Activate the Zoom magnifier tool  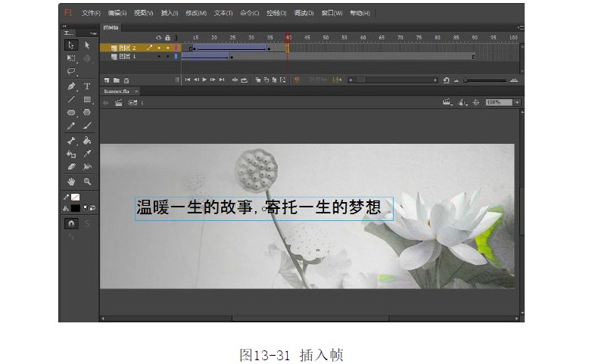(x=87, y=181)
